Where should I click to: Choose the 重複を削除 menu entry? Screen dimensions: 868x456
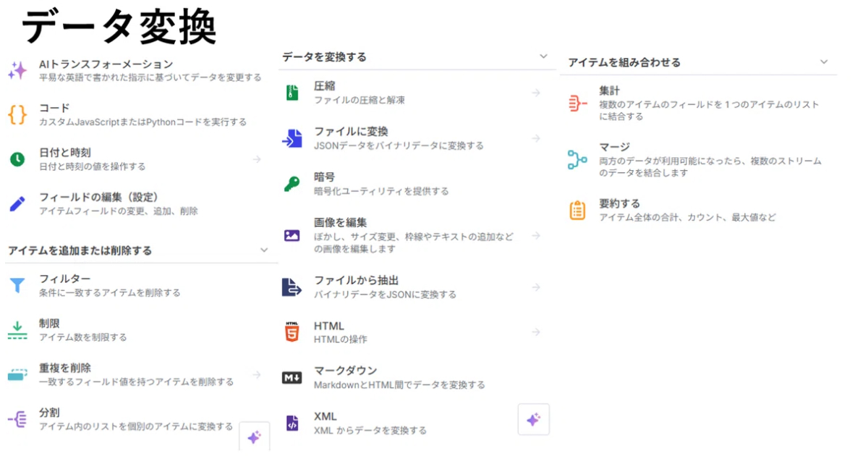pyautogui.click(x=65, y=368)
